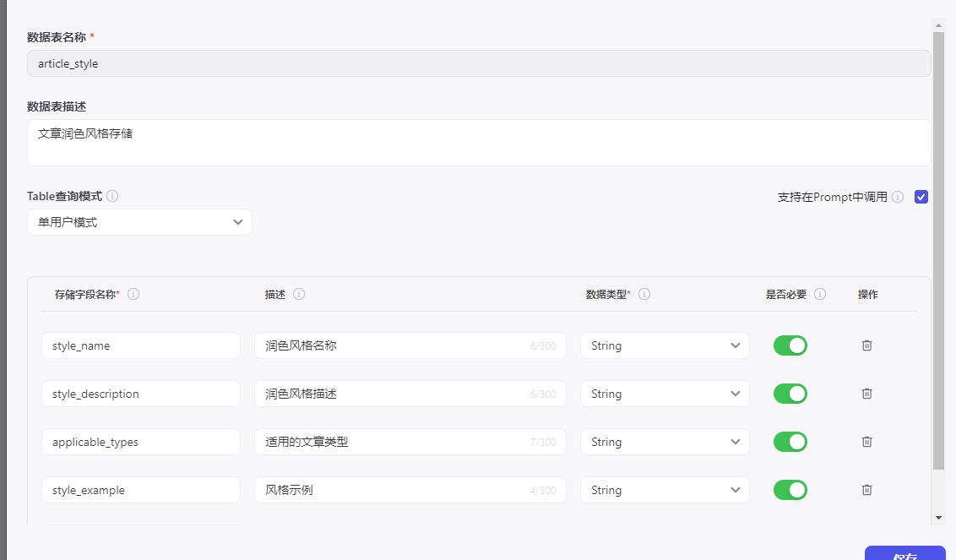Disable required switch for applicable_types
Screen dimensions: 956x560
coord(790,442)
